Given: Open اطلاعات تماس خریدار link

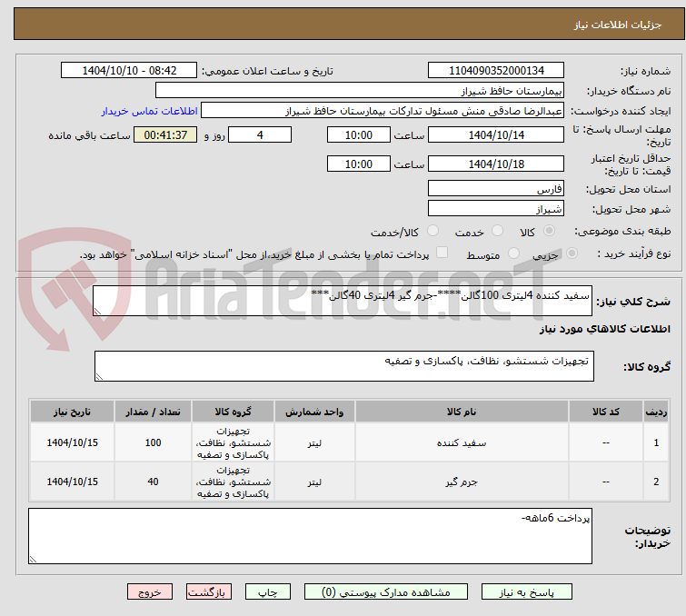Looking at the screenshot, I should pyautogui.click(x=150, y=111).
